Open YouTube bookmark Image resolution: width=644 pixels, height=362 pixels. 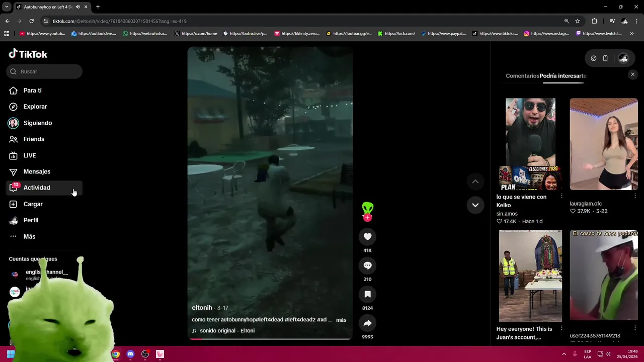(43, 34)
